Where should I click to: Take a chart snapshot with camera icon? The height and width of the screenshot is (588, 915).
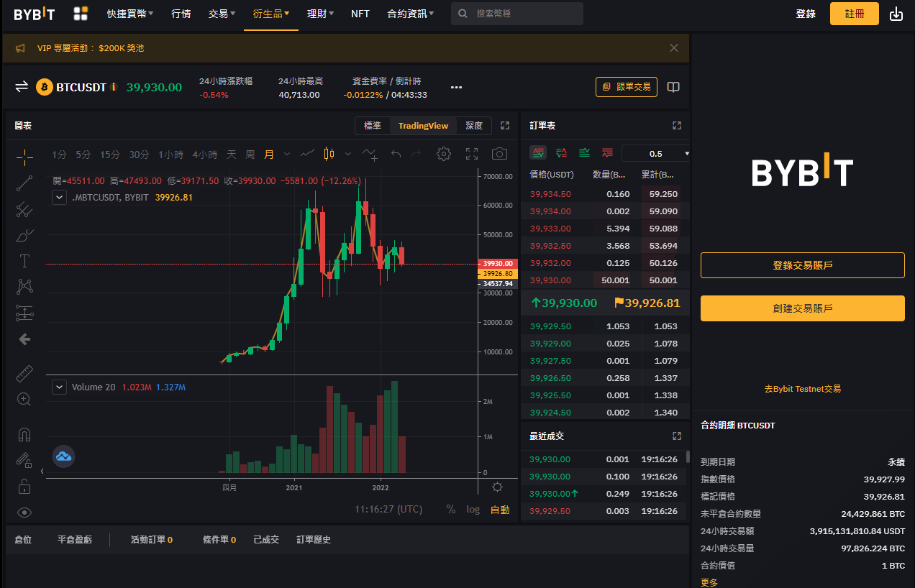point(499,154)
